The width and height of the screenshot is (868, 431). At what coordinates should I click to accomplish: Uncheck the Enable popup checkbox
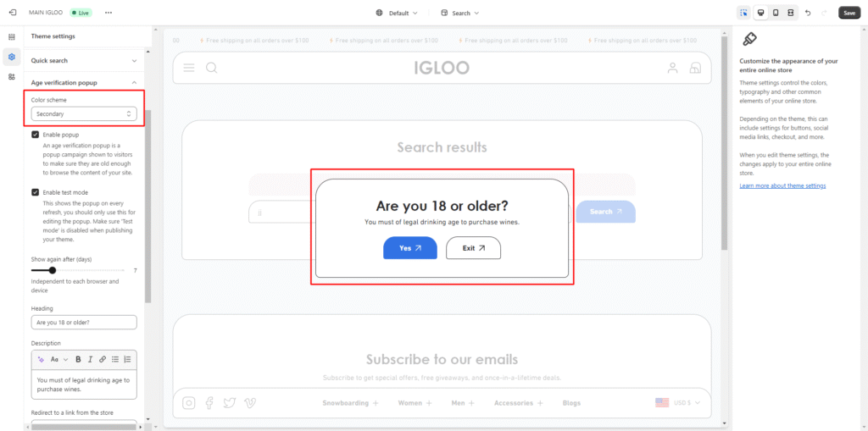36,135
